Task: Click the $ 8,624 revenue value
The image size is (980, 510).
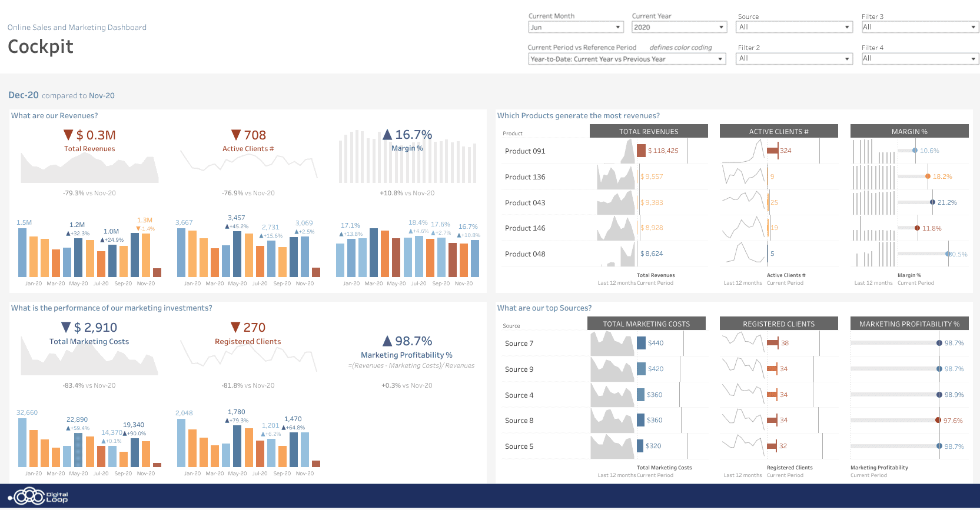Action: [x=652, y=254]
